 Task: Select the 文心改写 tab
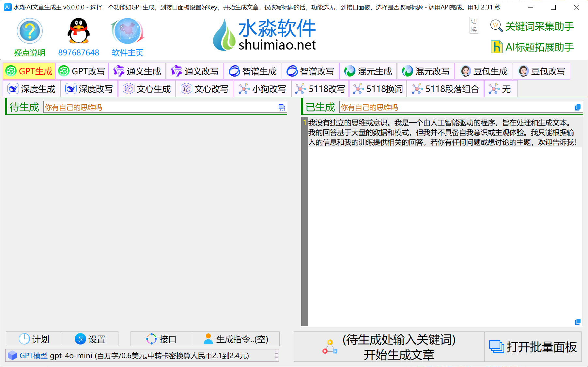(x=205, y=89)
